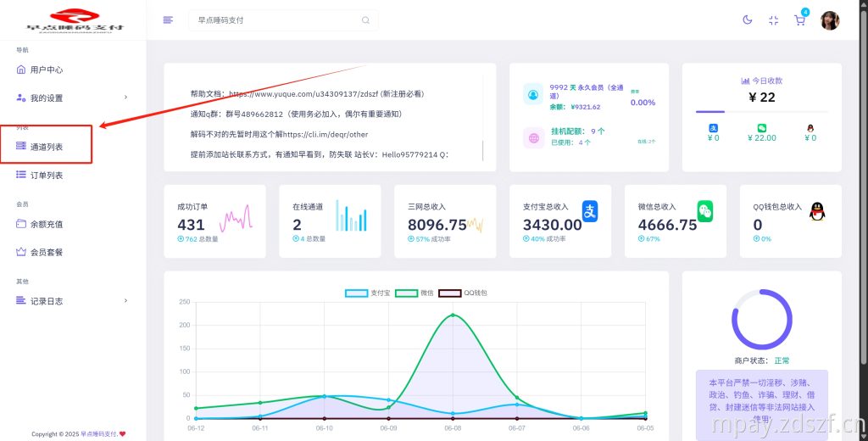Click the fullscreen expand icon
868x441 pixels.
point(773,20)
